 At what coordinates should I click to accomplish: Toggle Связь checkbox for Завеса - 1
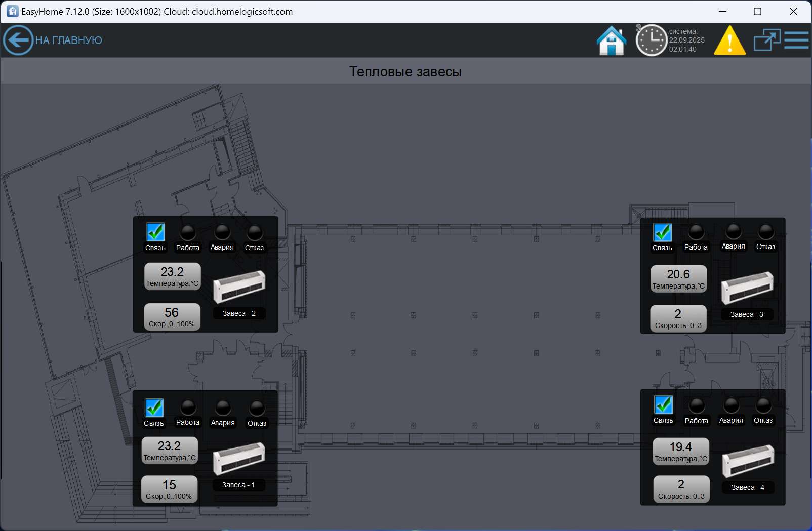[154, 407]
